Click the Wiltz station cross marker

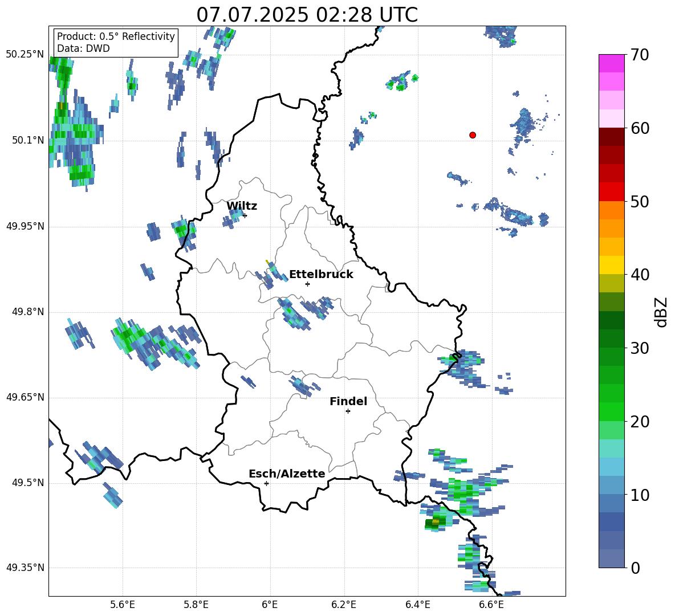245,215
